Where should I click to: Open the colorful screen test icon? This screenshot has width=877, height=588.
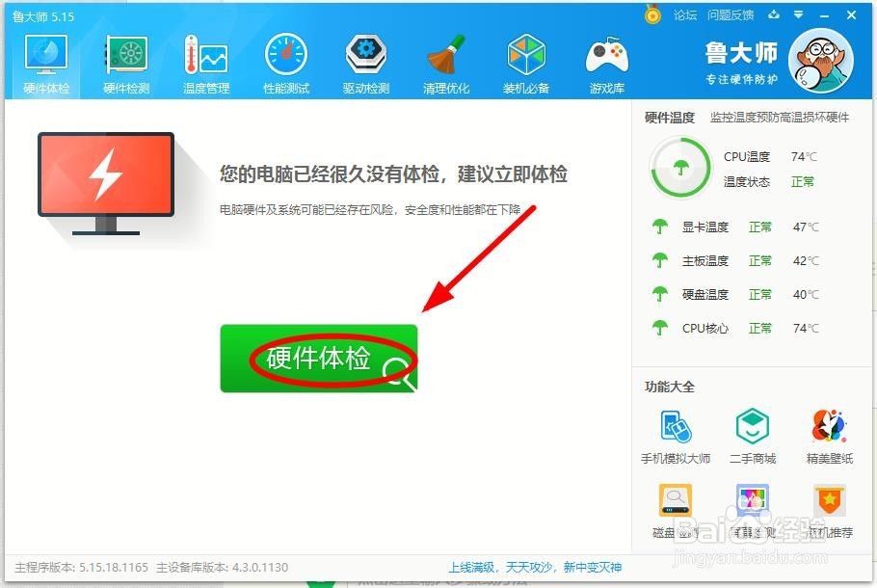click(x=753, y=500)
